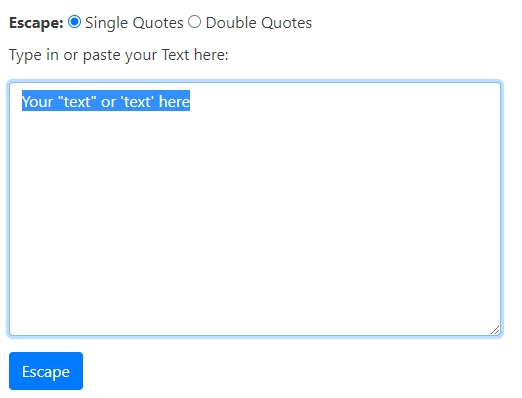Click the double-quoted "text" word
This screenshot has height=398, width=522.
77,101
